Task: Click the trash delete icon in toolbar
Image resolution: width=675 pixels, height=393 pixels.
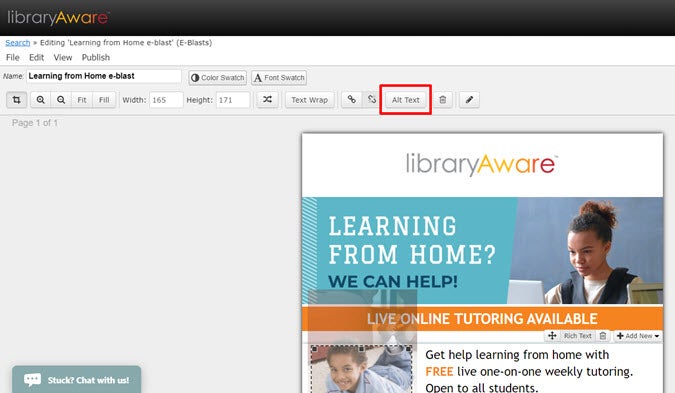Action: tap(443, 100)
